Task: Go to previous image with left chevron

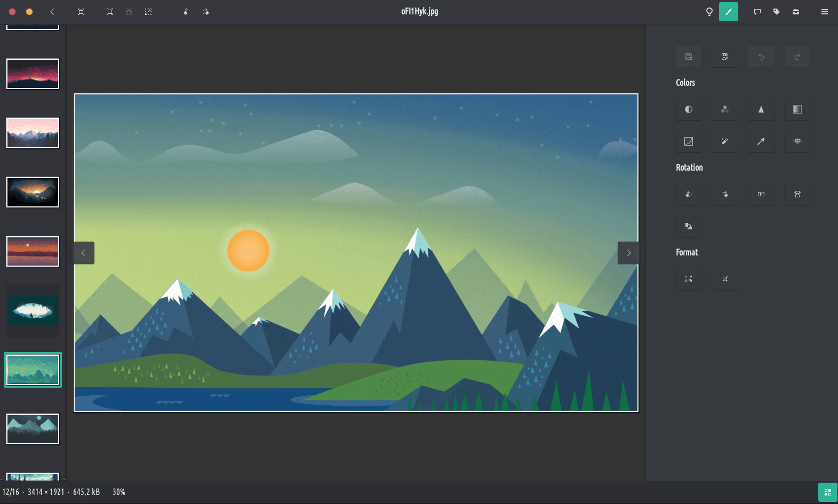Action: 83,253
